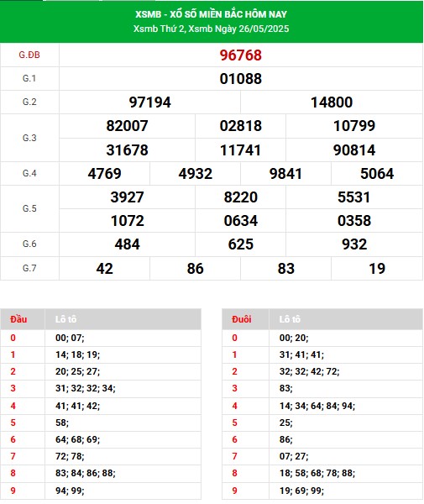Image resolution: width=424 pixels, height=504 pixels.
Task: Click the Đuôi column header
Action: [242, 319]
